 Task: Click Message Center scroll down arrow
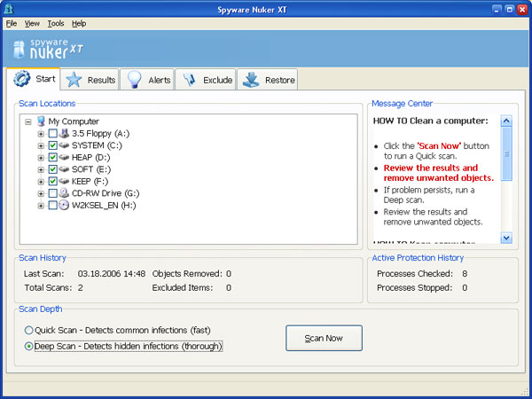click(506, 238)
